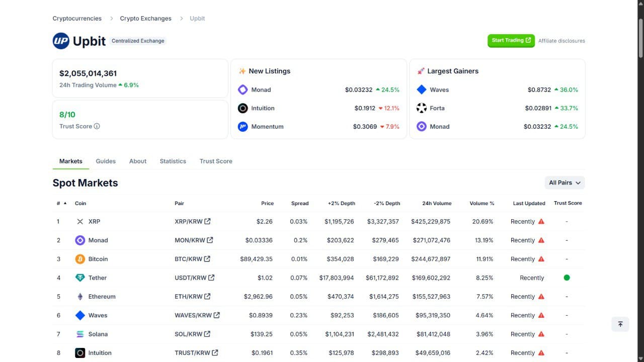Click the $2,055,014,361 trading volume value
The image size is (644, 362).
coord(88,73)
